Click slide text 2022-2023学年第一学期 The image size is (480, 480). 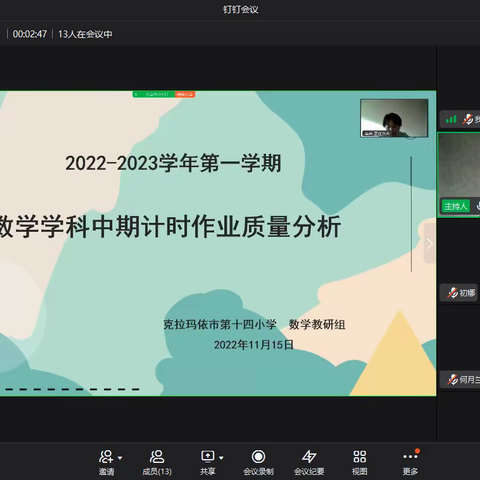point(173,163)
